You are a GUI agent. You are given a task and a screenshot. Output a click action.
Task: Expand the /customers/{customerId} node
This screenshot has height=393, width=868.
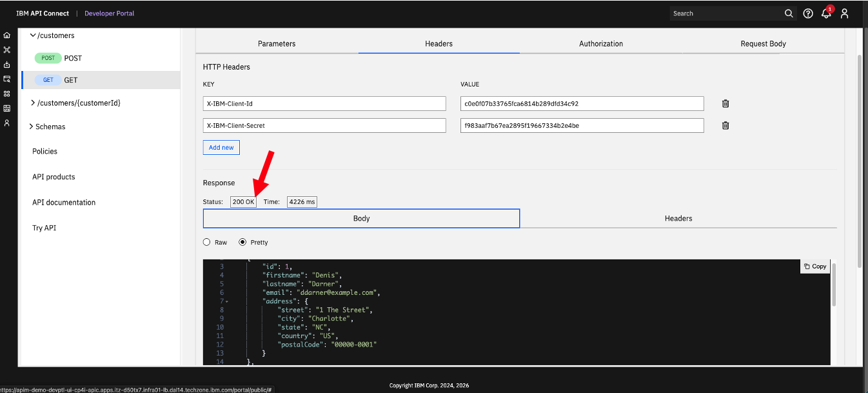pyautogui.click(x=33, y=103)
